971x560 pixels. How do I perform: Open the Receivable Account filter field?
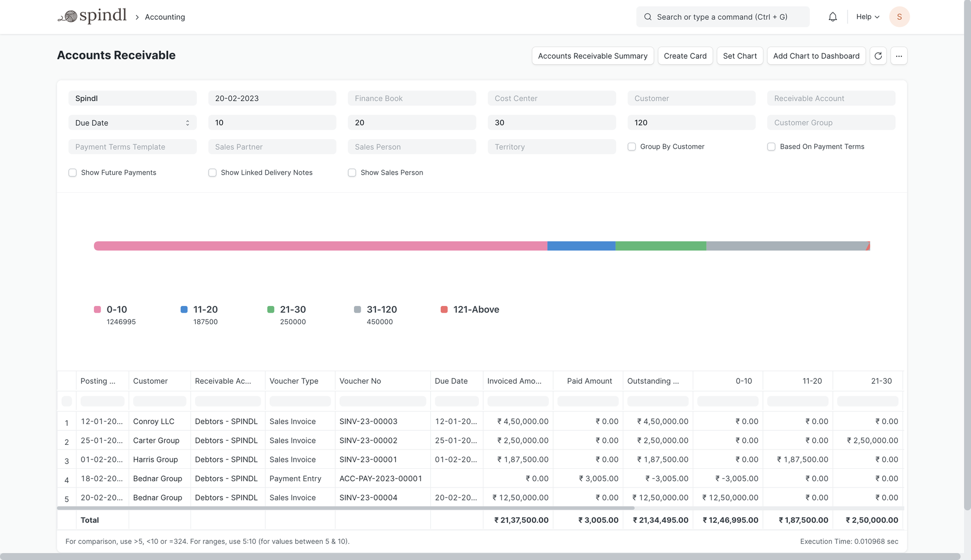tap(831, 98)
